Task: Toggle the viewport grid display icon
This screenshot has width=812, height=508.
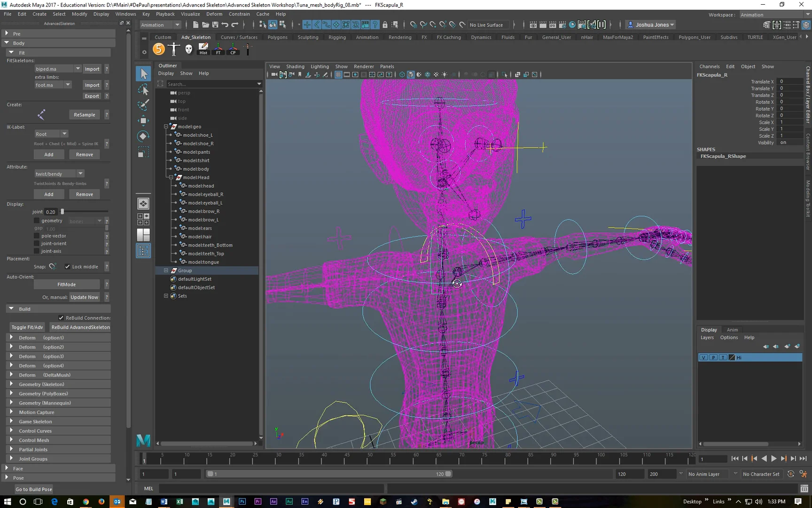Action: (338, 74)
